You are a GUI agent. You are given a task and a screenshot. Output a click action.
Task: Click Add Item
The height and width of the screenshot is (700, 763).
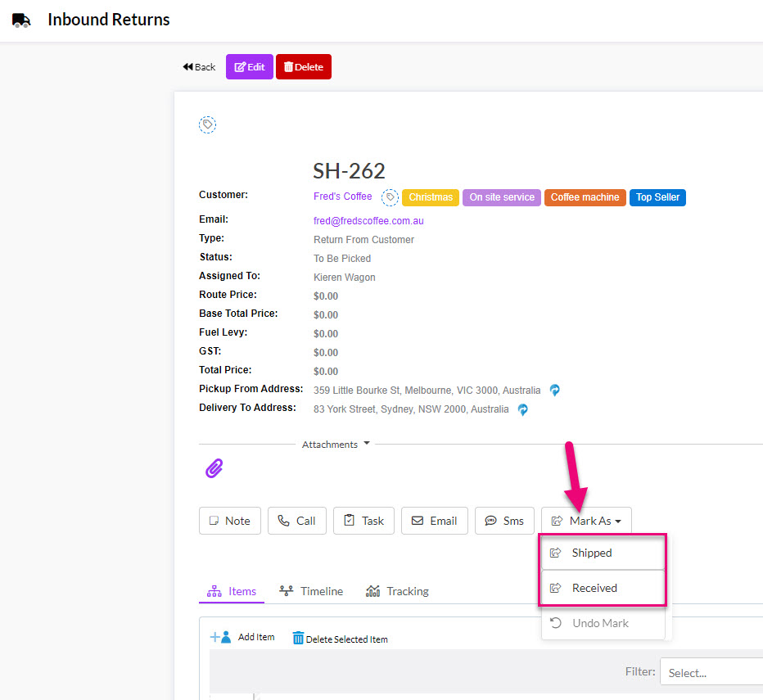click(242, 637)
